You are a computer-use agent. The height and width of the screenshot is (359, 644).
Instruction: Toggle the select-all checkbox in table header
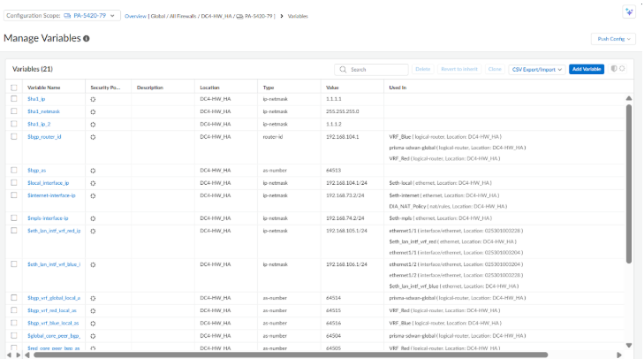(x=14, y=88)
